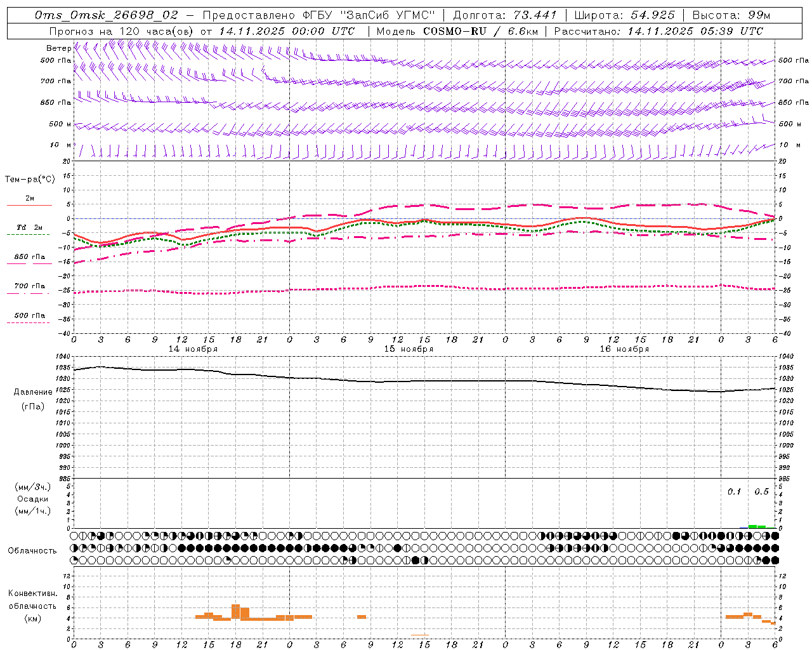The height and width of the screenshot is (650, 812).
Task: Click the Тем-ра(°C) temperature panel label
Action: [x=30, y=180]
